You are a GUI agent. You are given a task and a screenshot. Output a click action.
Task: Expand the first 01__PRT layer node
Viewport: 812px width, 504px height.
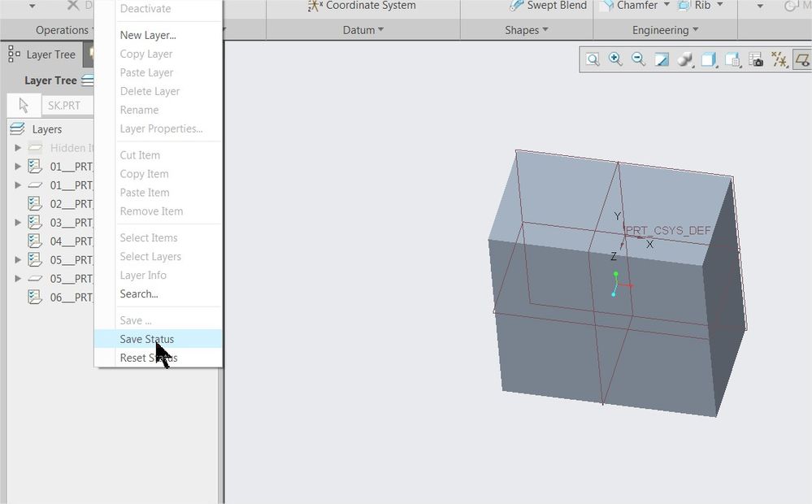(x=18, y=167)
